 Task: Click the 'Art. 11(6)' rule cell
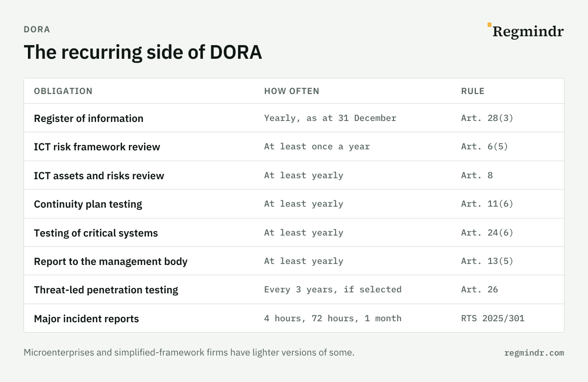[487, 204]
